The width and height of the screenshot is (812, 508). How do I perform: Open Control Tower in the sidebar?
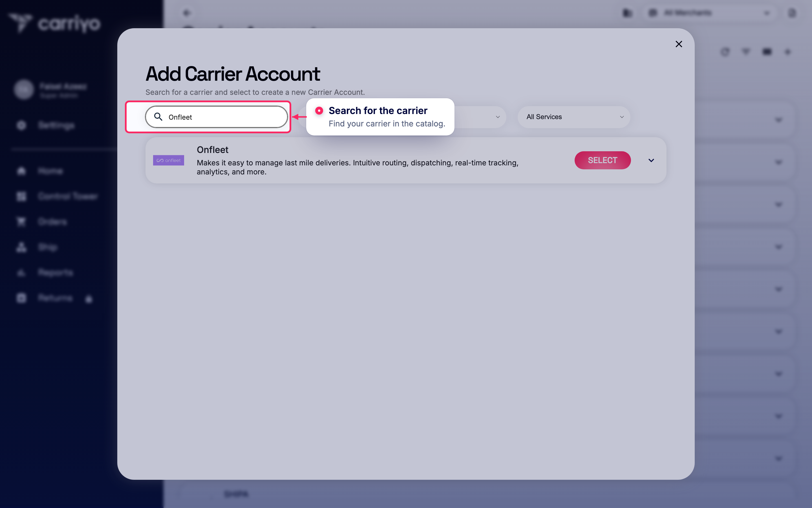coord(68,196)
